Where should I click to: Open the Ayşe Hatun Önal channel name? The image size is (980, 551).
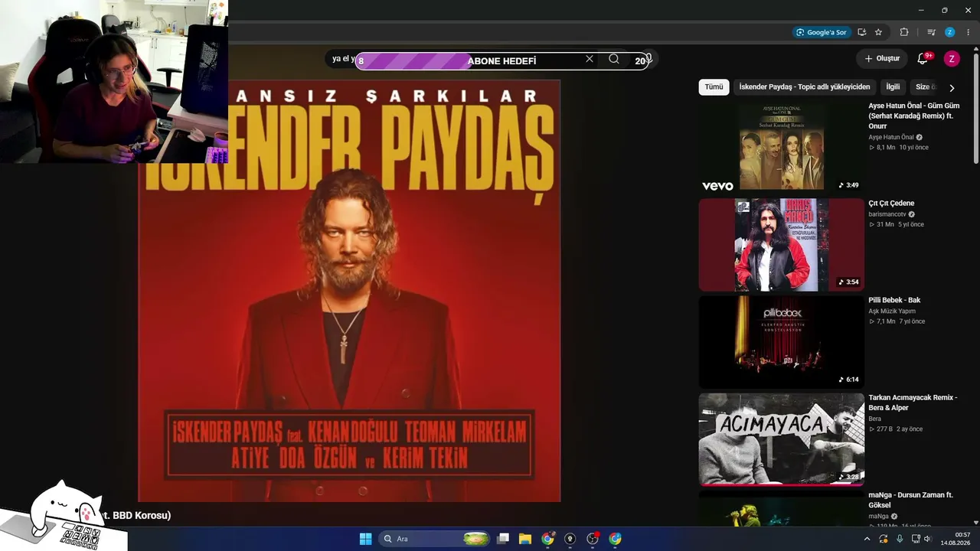coord(891,137)
